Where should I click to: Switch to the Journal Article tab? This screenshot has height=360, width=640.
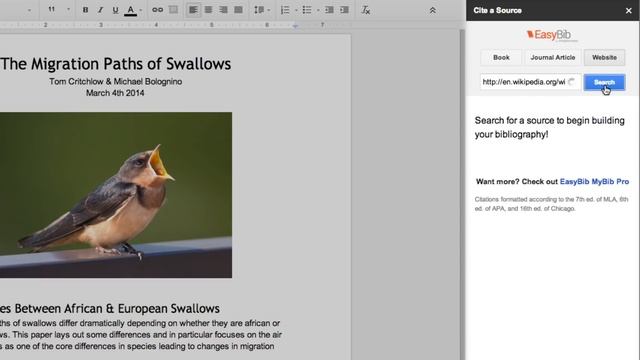tap(553, 58)
